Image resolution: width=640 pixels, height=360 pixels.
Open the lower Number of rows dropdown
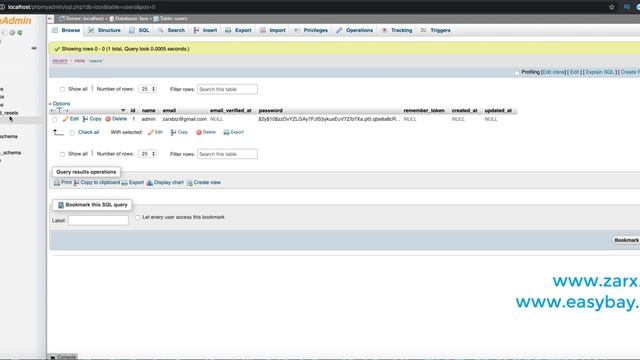click(x=147, y=154)
